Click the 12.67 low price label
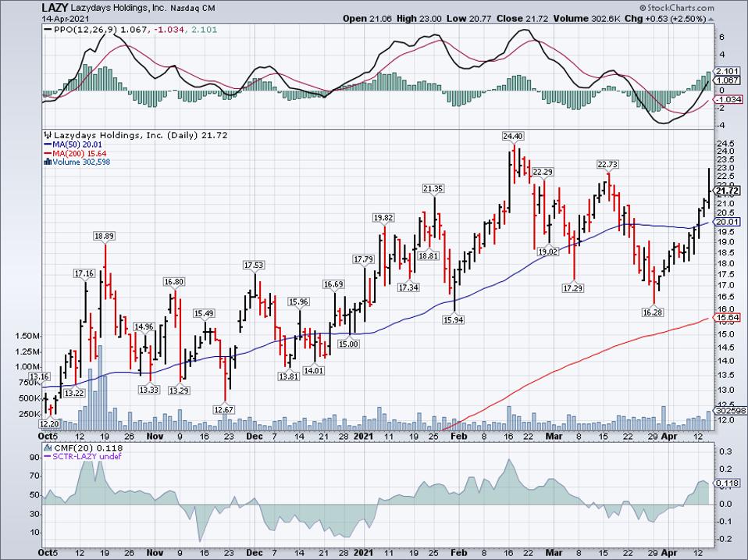 tap(223, 409)
